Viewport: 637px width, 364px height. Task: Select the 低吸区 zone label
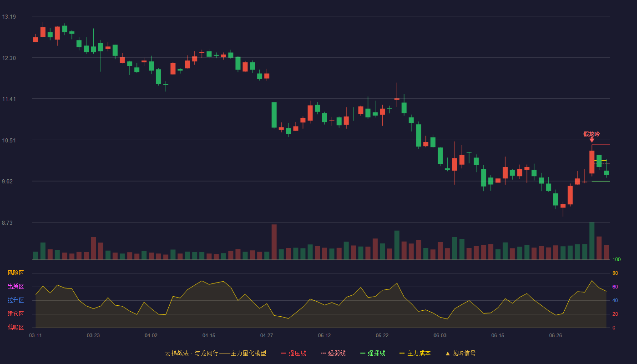tap(15, 327)
